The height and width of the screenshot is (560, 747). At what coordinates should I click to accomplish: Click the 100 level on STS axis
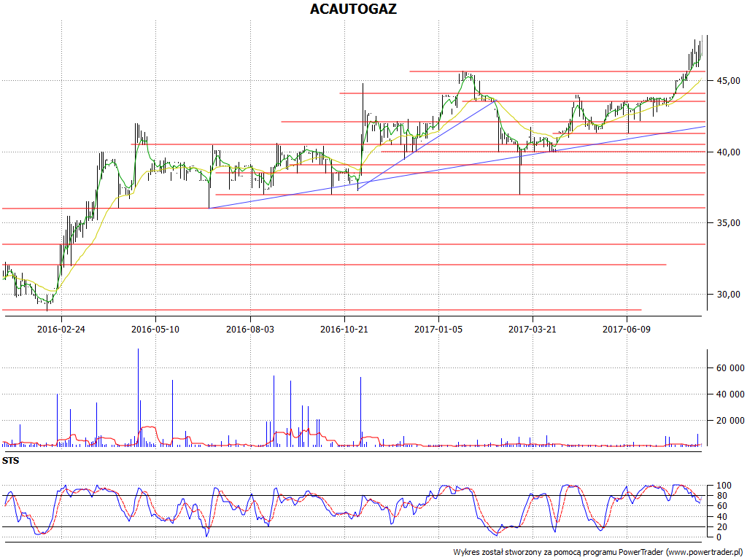coord(724,486)
